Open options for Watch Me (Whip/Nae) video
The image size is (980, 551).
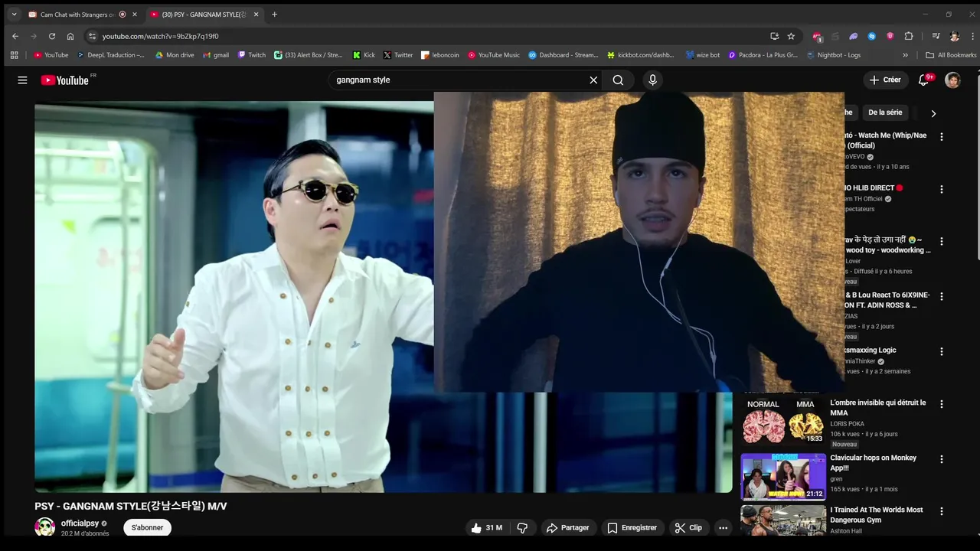(942, 137)
